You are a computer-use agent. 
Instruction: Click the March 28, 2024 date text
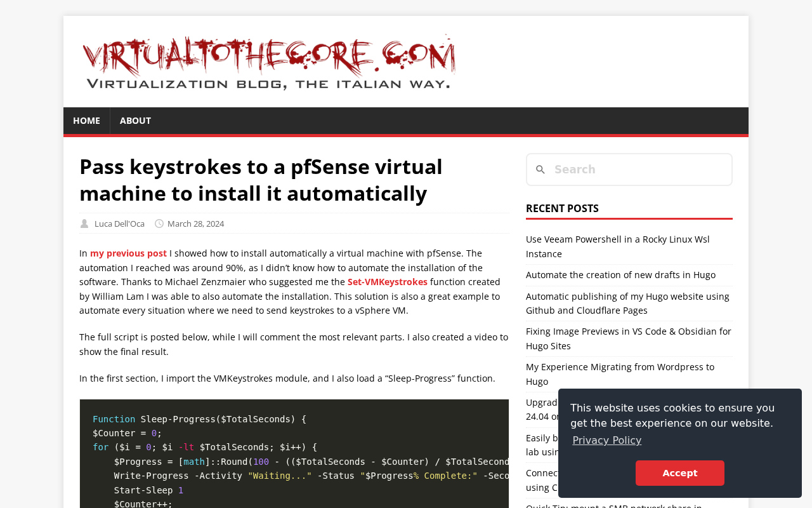[195, 223]
